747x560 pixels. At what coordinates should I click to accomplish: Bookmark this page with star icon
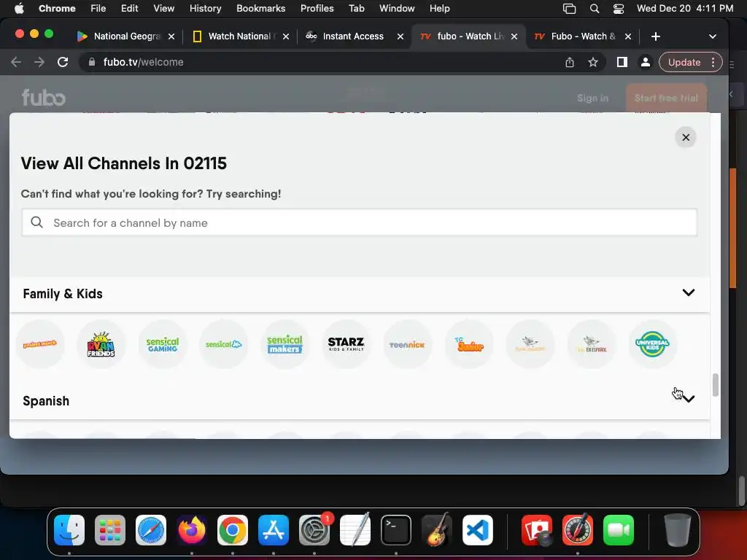[x=592, y=62]
